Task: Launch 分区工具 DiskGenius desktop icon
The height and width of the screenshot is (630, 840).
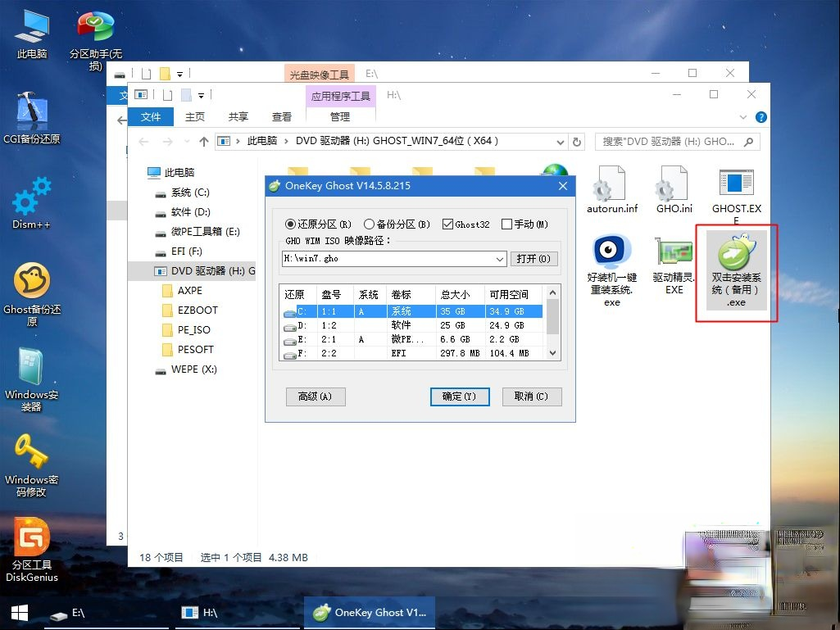Action: 32,550
